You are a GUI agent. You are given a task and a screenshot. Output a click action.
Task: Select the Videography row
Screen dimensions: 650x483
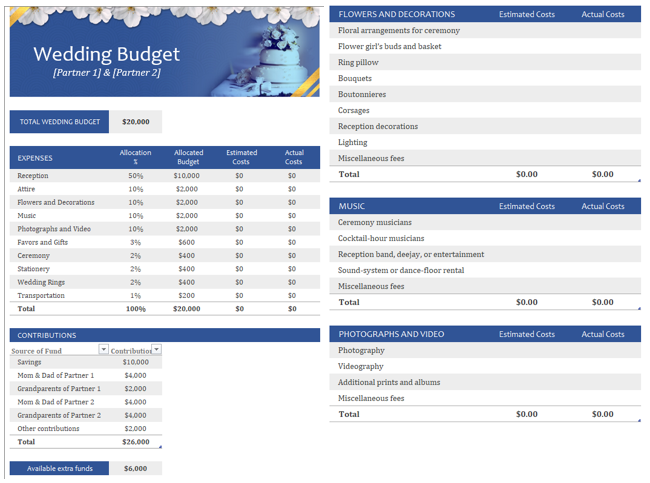(x=485, y=366)
